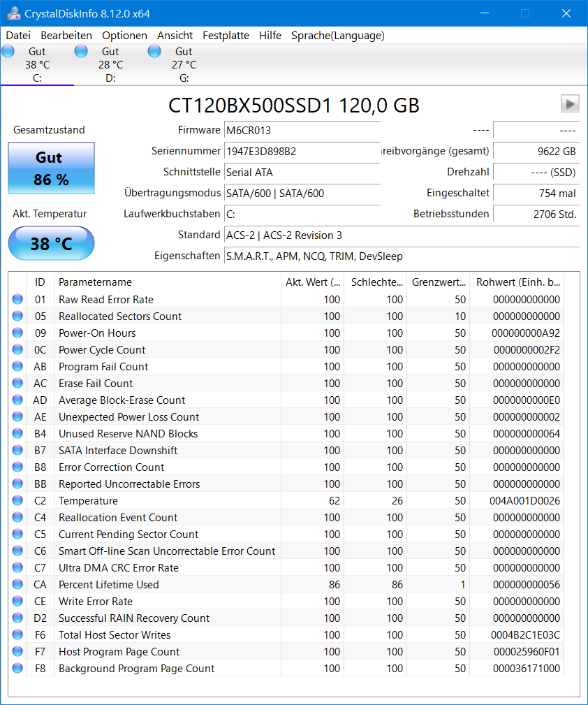The width and height of the screenshot is (588, 705).
Task: Open the Ansicht menu
Action: (175, 35)
